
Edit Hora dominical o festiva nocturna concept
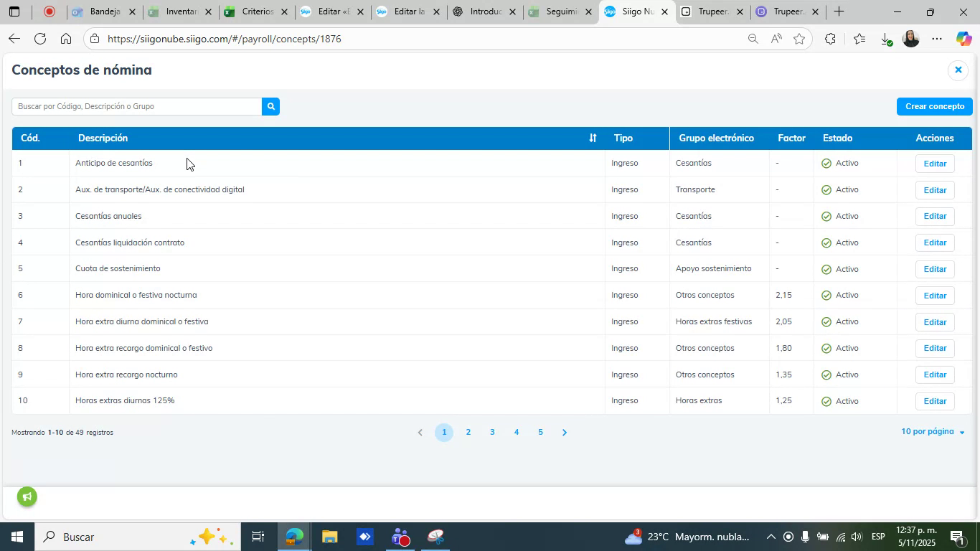tap(935, 296)
